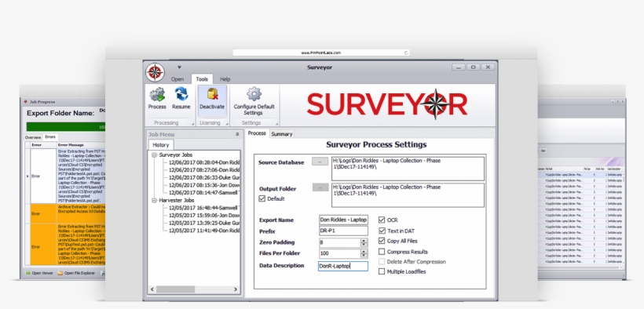The image size is (644, 309).
Task: Click the Prefix field
Action: pyautogui.click(x=343, y=231)
